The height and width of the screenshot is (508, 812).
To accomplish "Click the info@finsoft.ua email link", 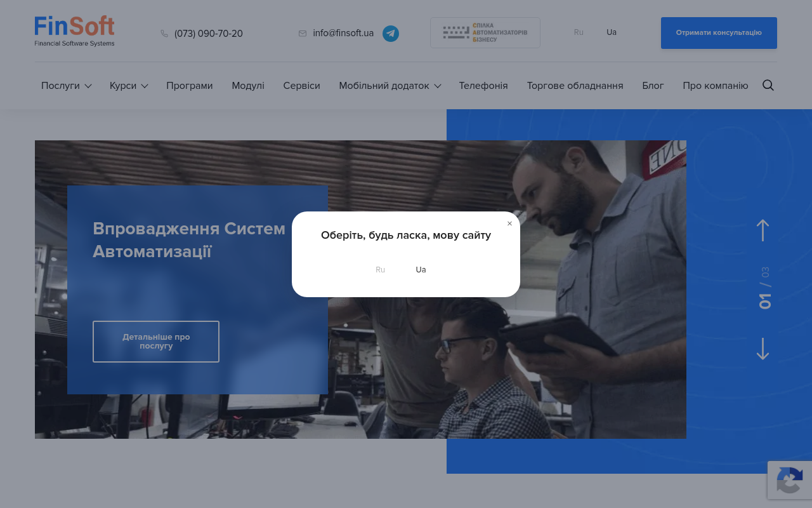I will [x=343, y=33].
